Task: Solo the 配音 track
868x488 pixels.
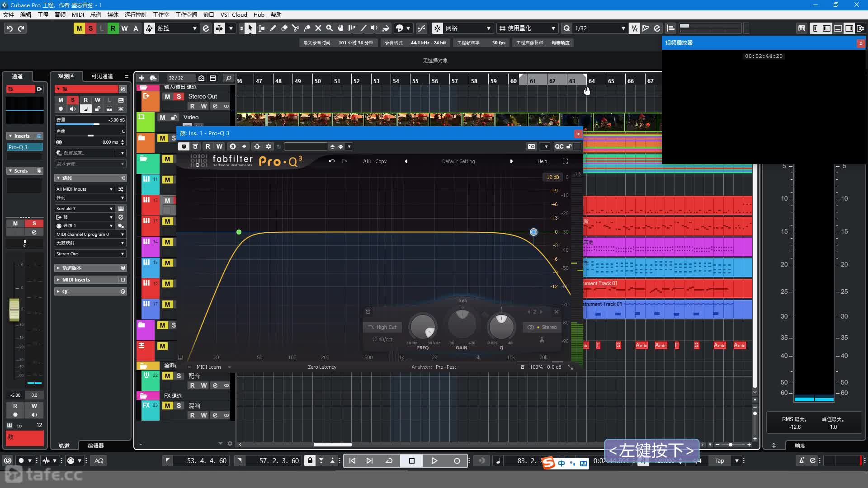Action: point(179,376)
